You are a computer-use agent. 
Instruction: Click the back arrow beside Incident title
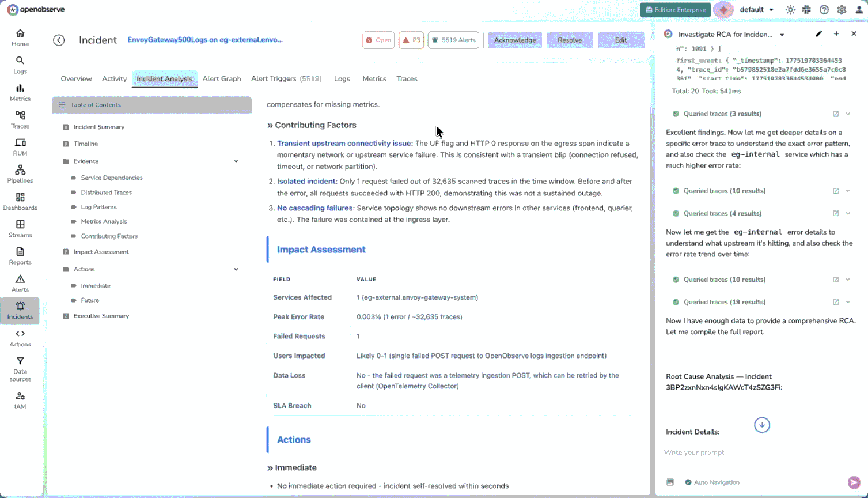pyautogui.click(x=59, y=40)
